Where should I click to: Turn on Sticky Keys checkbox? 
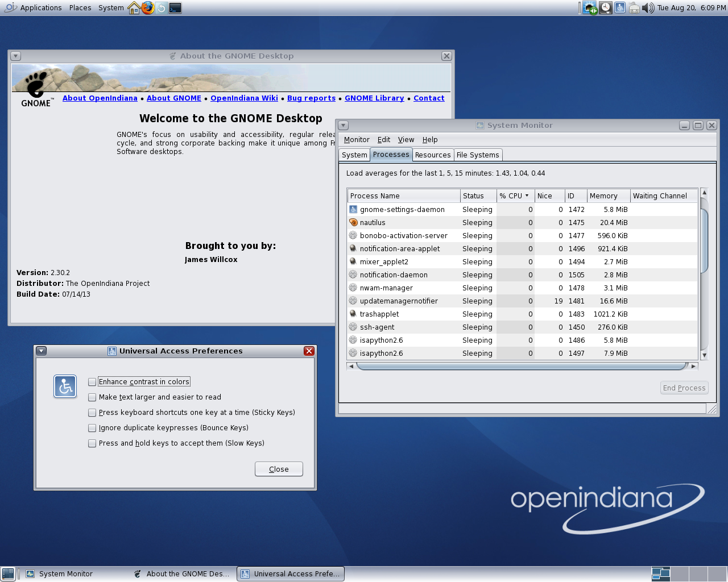point(92,413)
